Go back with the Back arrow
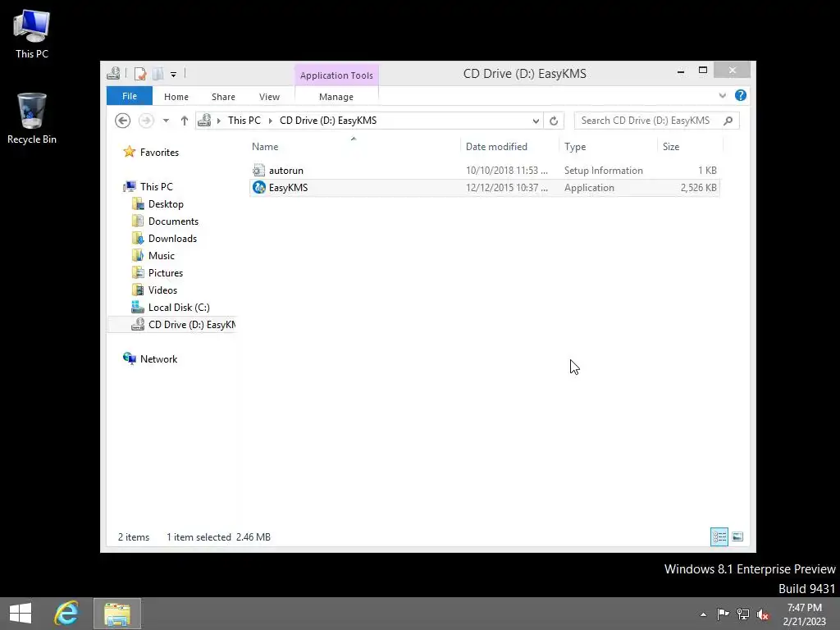Image resolution: width=840 pixels, height=630 pixels. point(123,121)
